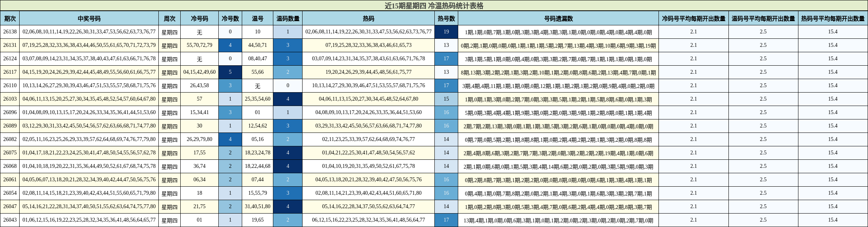868x227 pixels.
Task: Click warm numbers 25,35,54,60 cell
Action: coord(258,99)
